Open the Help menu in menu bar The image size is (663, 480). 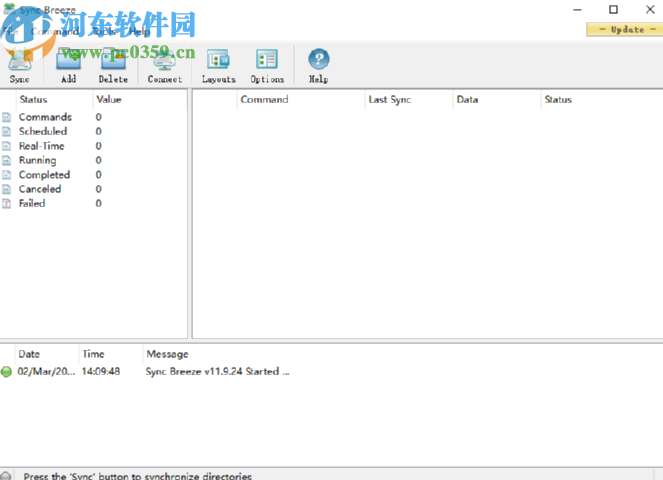click(140, 32)
